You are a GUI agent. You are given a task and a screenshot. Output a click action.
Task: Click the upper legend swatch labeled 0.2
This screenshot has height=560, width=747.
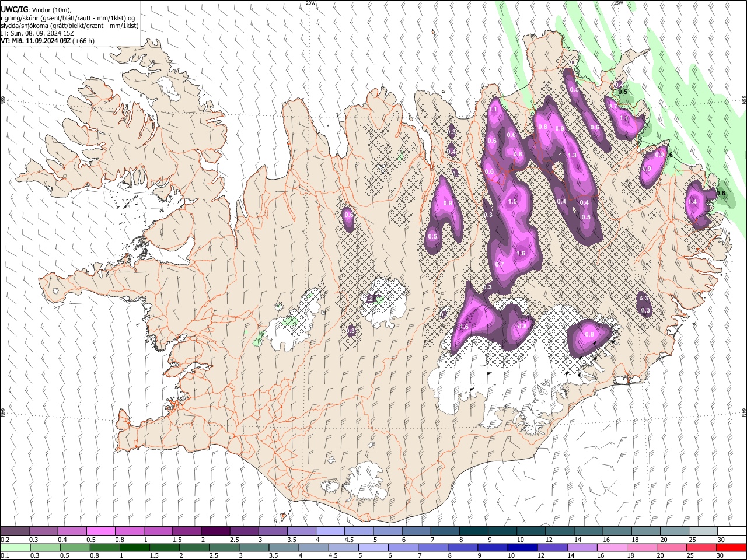[x=15, y=531]
